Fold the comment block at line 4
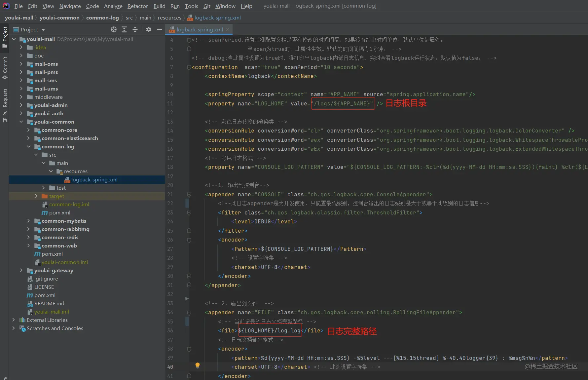 [189, 40]
